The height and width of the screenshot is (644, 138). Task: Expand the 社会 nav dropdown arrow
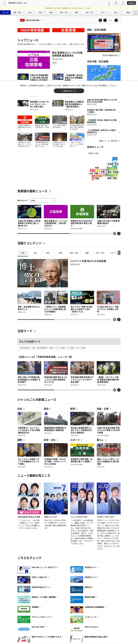pos(34,12)
